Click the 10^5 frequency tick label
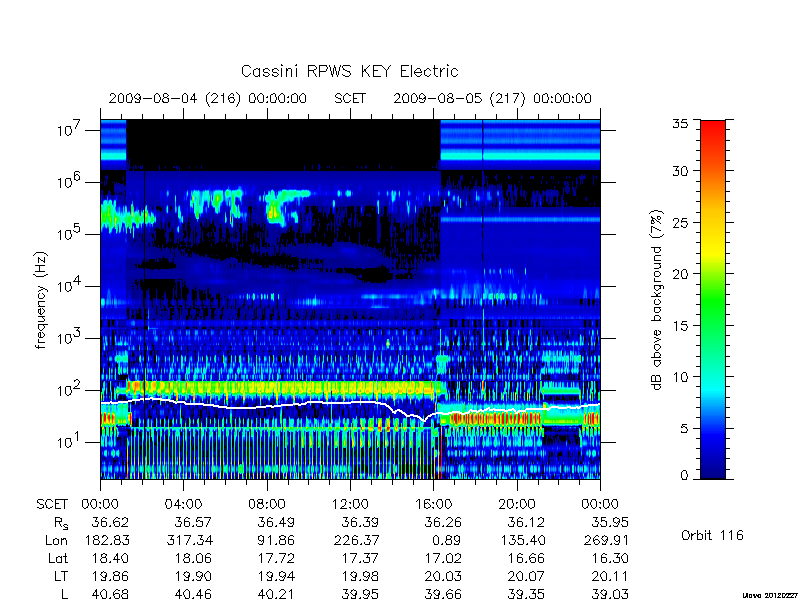The image size is (800, 600). [70, 233]
